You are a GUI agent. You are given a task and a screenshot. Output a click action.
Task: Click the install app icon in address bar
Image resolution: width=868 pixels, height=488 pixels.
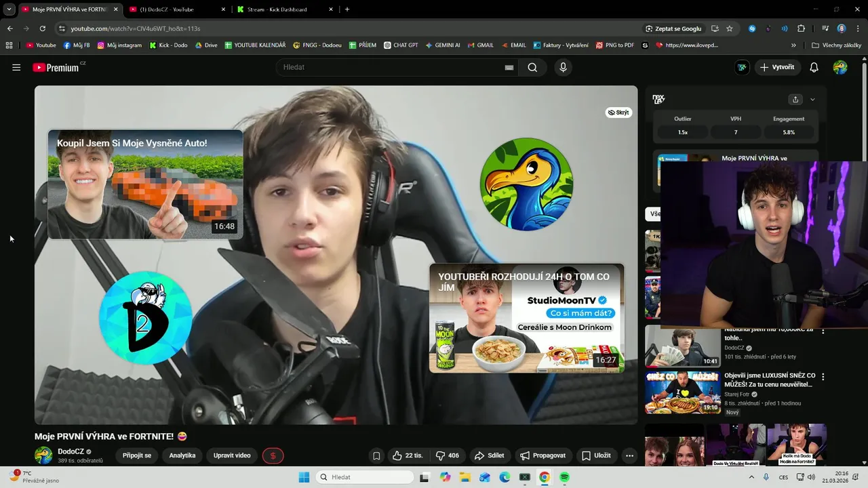[x=715, y=28]
